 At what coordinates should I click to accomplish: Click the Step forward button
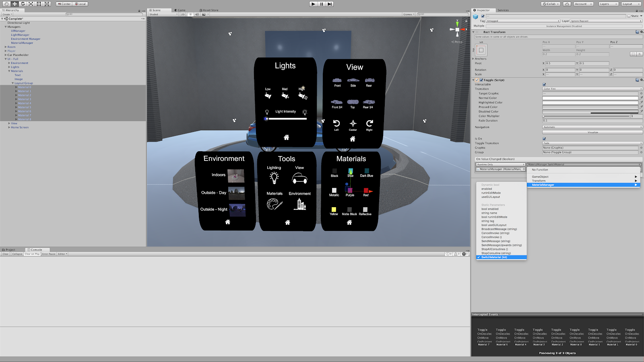point(330,4)
